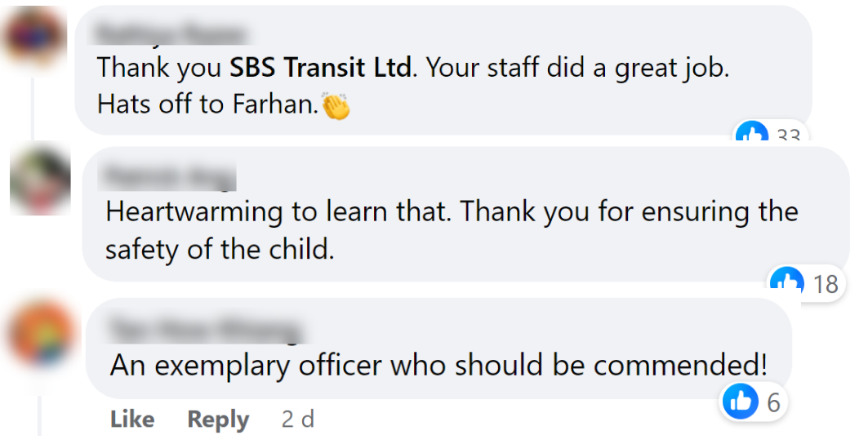Screen dimensions: 868x444
Task: Reply to the exemplary officer comment
Action: (x=218, y=420)
